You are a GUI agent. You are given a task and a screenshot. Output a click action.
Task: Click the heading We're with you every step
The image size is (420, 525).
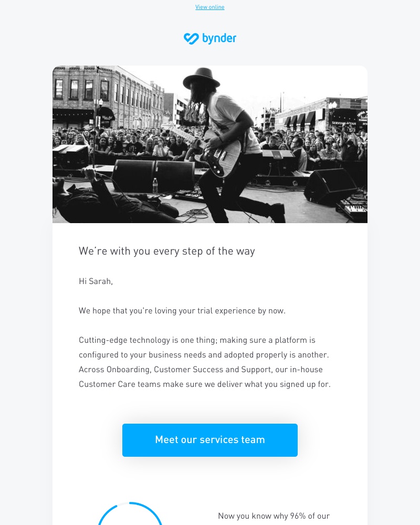(167, 251)
